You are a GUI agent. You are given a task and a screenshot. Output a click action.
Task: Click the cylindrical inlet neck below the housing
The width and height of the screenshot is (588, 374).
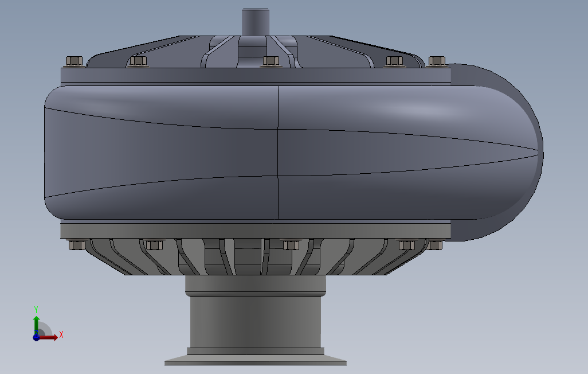tap(256, 323)
